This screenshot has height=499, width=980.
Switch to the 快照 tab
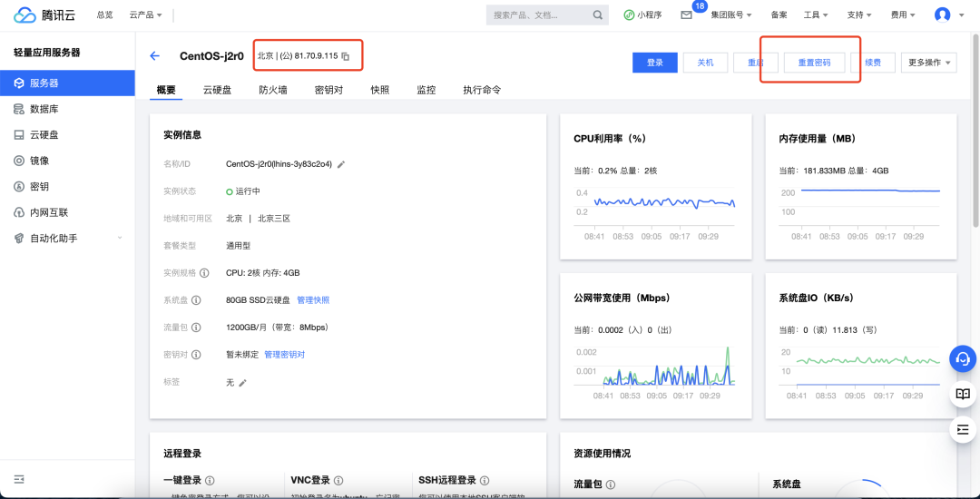(x=380, y=89)
